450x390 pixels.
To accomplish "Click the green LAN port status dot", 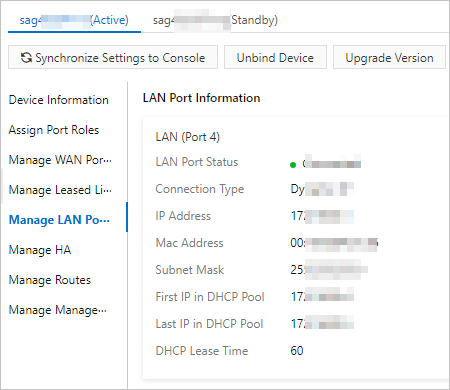I will click(x=293, y=165).
